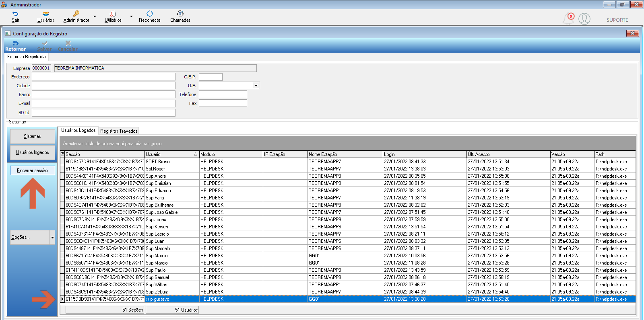Switch to Usuários Logados tab
Screen dimensions: 644x320
click(78, 130)
